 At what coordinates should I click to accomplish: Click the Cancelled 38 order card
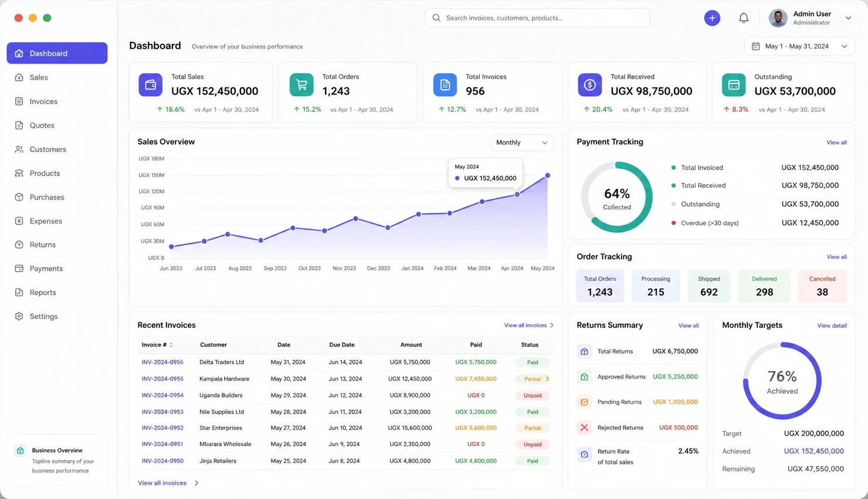(822, 286)
